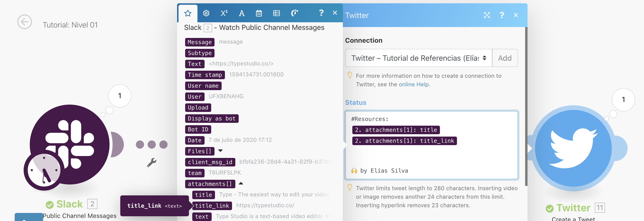Open the array functions tab
Viewport: 644px width, 221px height.
tap(276, 13)
